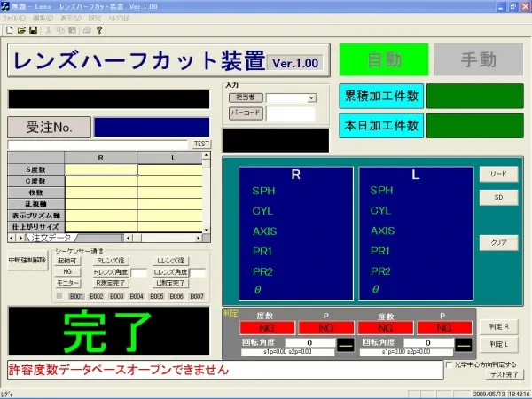Viewport: 532px width, 399px height.
Task: Toggle the B006 indicator
Action: pos(176,296)
